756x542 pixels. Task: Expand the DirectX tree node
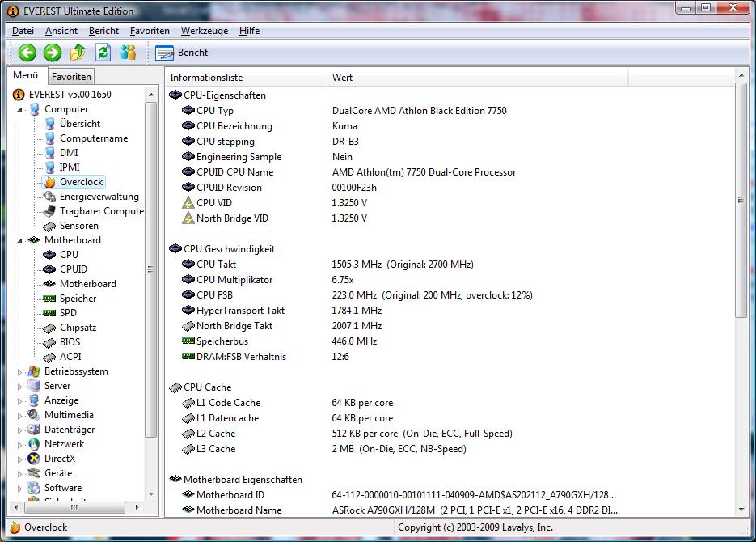point(19,459)
